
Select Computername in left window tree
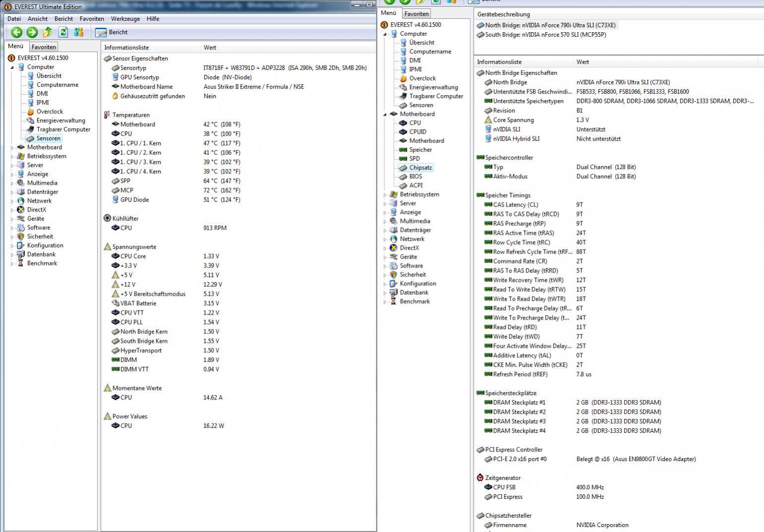[x=57, y=85]
